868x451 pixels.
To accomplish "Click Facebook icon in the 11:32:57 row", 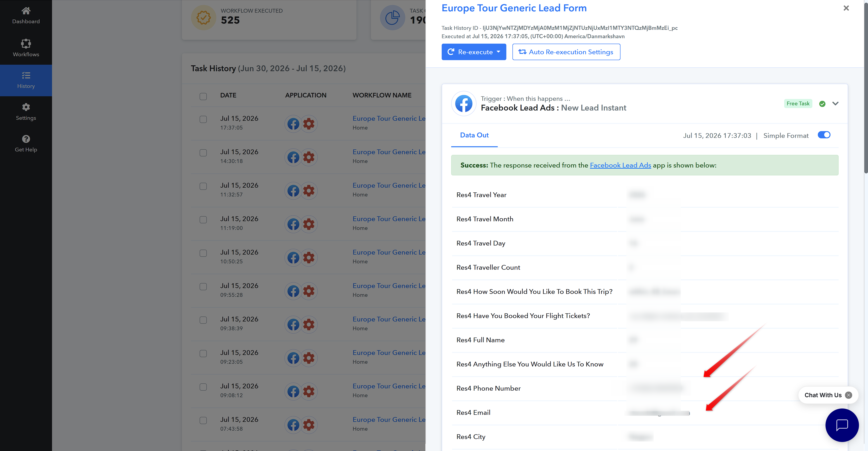I will pos(293,190).
